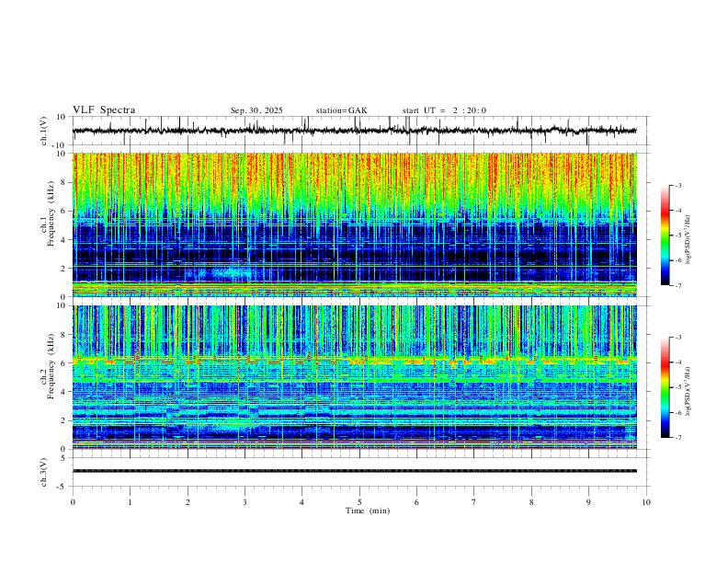This screenshot has width=728, height=563.
Task: Click the "8" kHz tick on ch.2 frequency axis
Action: (x=64, y=335)
